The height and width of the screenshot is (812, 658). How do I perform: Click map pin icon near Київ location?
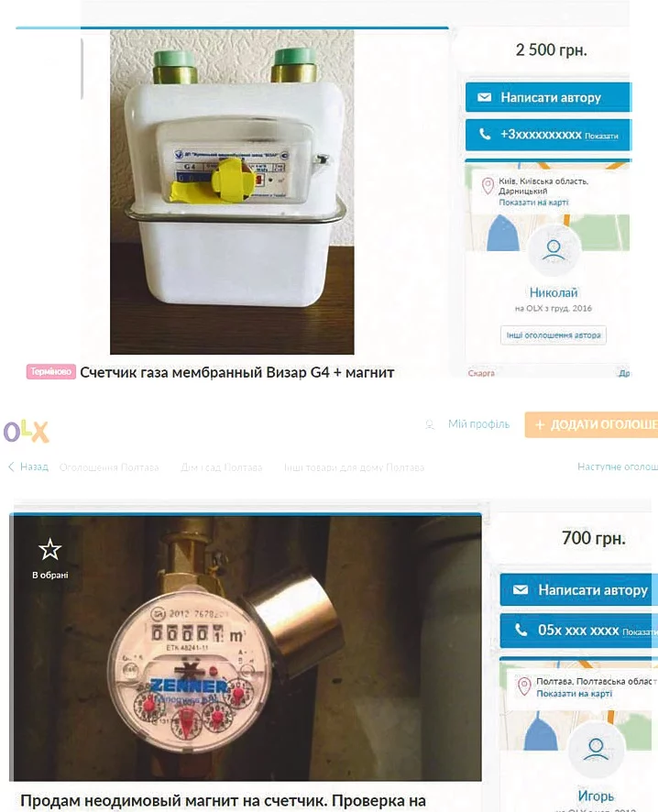pyautogui.click(x=488, y=186)
